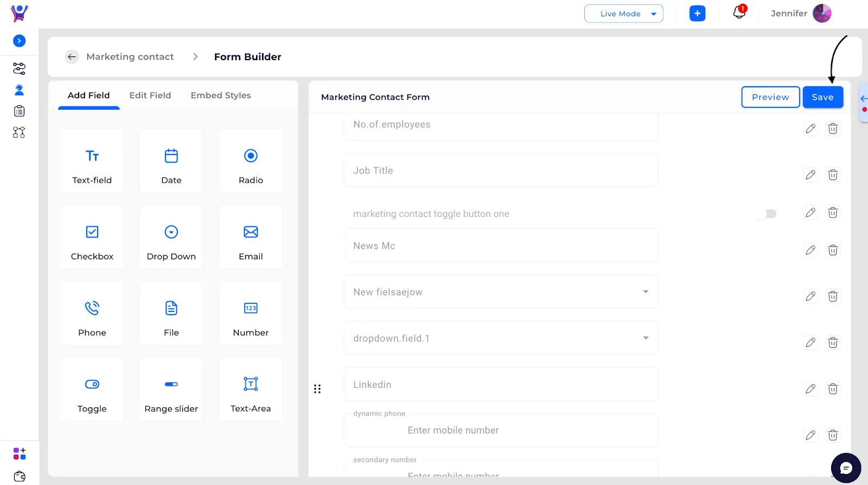This screenshot has width=868, height=485.
Task: Edit the dynamic phone field
Action: coord(810,435)
